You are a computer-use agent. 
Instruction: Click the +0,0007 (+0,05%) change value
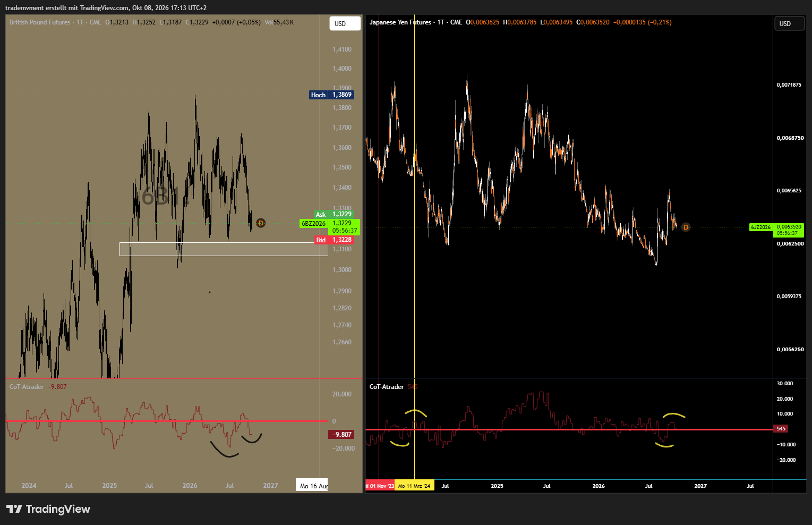pyautogui.click(x=236, y=22)
